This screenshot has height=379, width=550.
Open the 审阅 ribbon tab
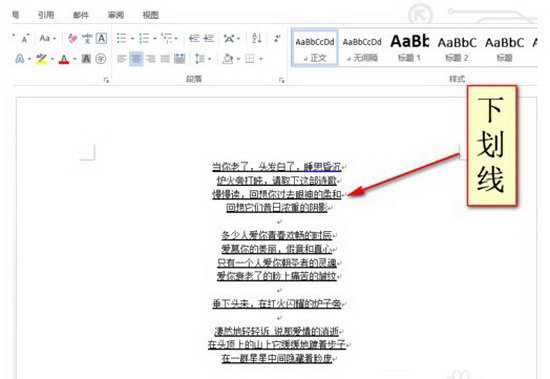(x=116, y=15)
